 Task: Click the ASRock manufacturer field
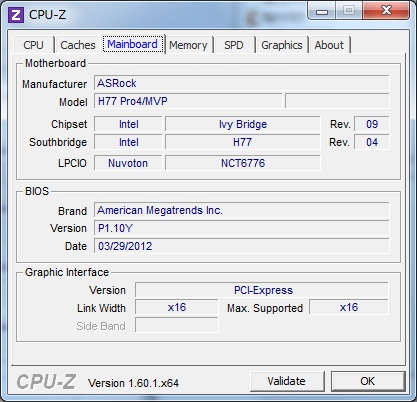click(242, 83)
